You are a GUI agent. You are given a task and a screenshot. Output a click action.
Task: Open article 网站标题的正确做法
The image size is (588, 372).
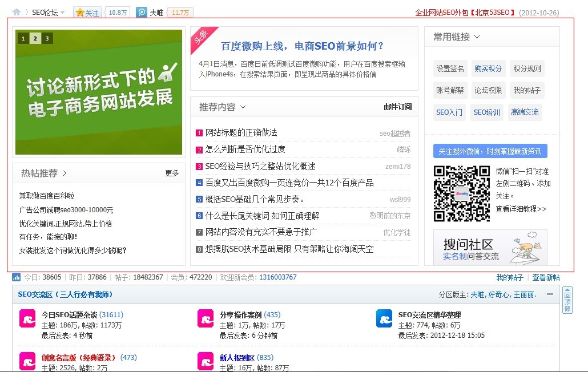(x=241, y=132)
